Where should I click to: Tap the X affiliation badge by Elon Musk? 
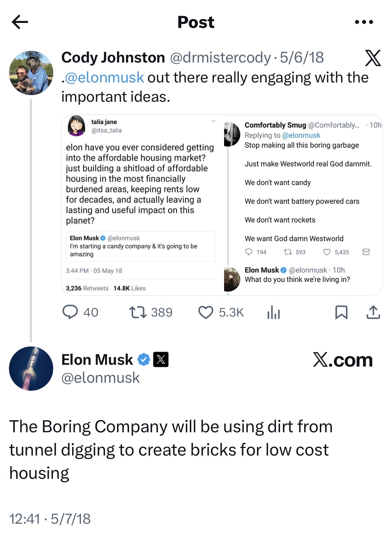click(x=161, y=360)
